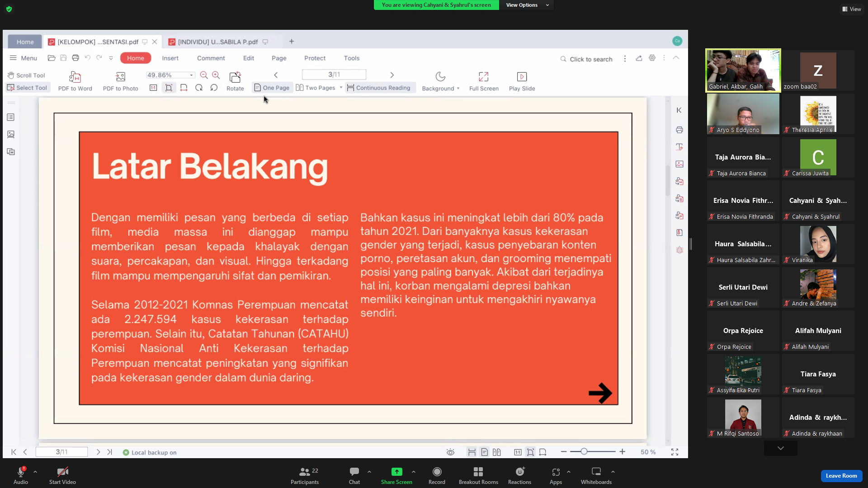Open the Protect ribbon tab
This screenshot has height=488, width=868.
[x=315, y=58]
